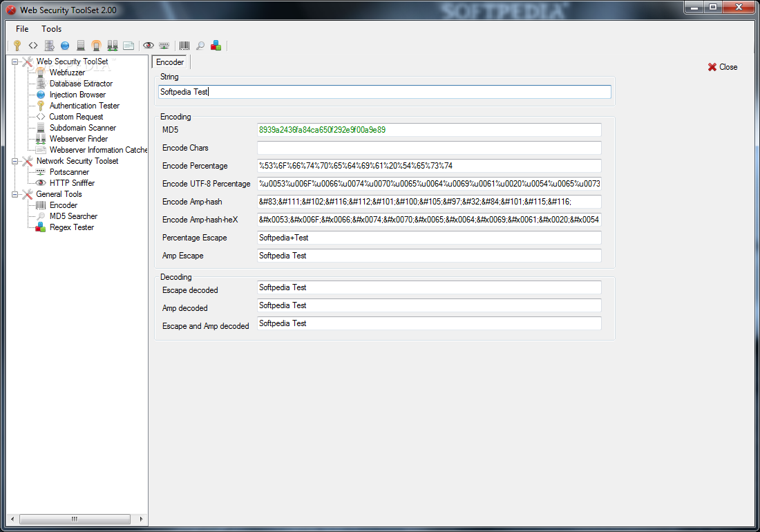
Task: Click the switch icon beside Portscanner in tree
Action: click(41, 172)
